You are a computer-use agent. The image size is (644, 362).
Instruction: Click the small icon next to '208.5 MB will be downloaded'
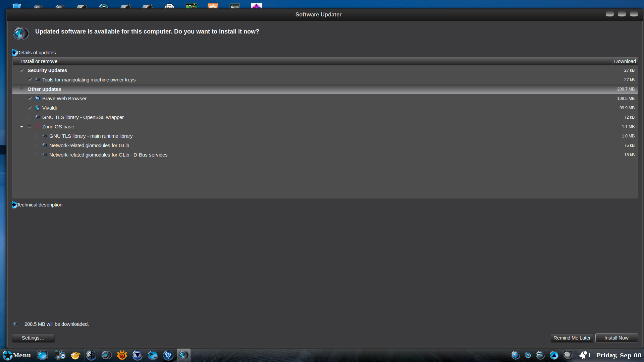click(x=16, y=324)
